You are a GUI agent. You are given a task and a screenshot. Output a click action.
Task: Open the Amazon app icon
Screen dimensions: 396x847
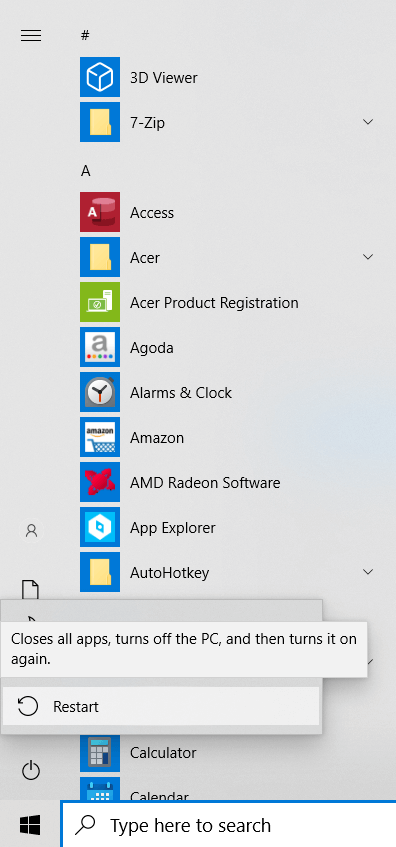pyautogui.click(x=100, y=438)
